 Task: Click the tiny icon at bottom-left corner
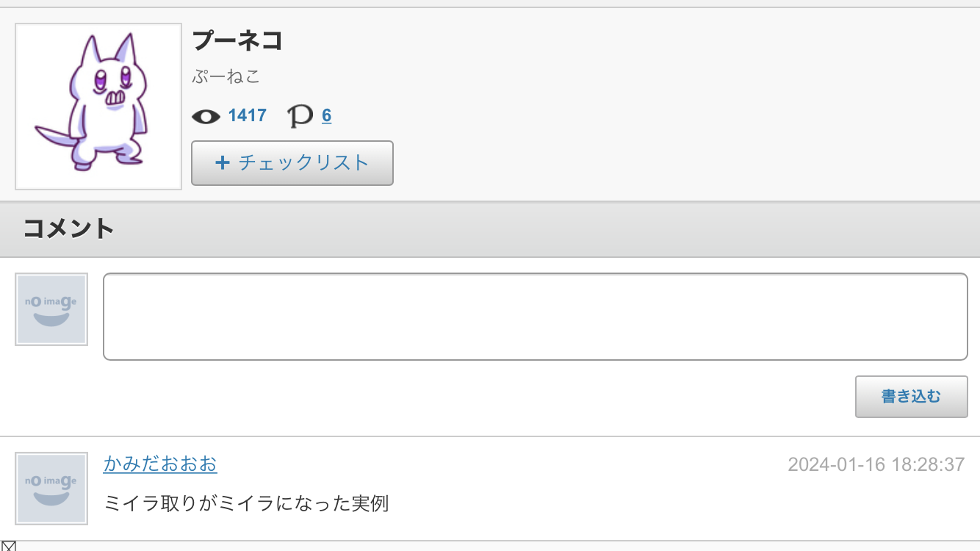8,545
